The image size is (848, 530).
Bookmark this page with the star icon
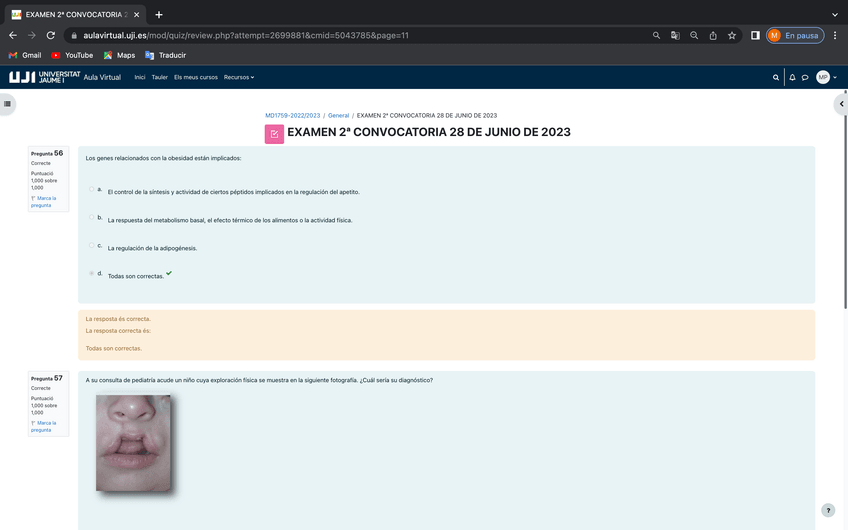732,35
